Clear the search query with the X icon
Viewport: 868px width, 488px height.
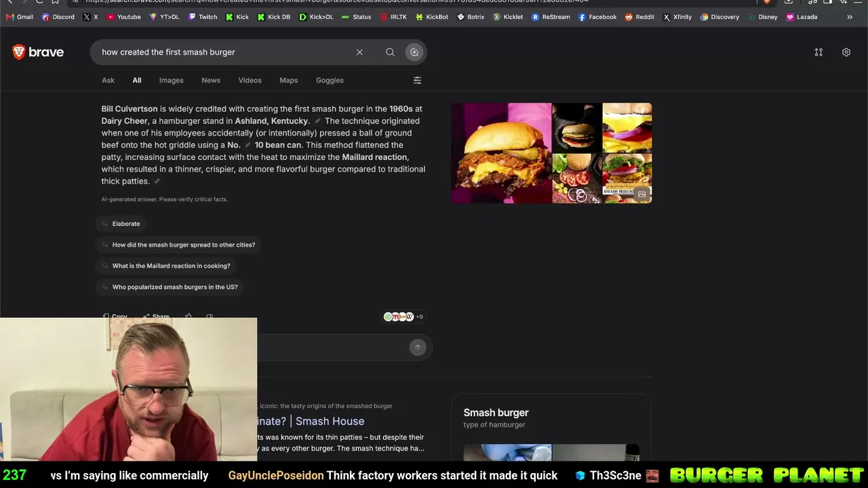pos(359,52)
